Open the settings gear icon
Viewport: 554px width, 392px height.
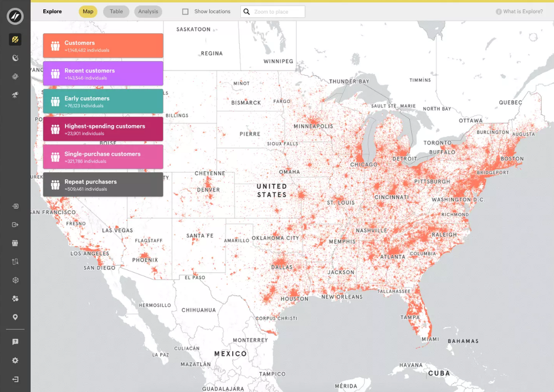tap(15, 360)
